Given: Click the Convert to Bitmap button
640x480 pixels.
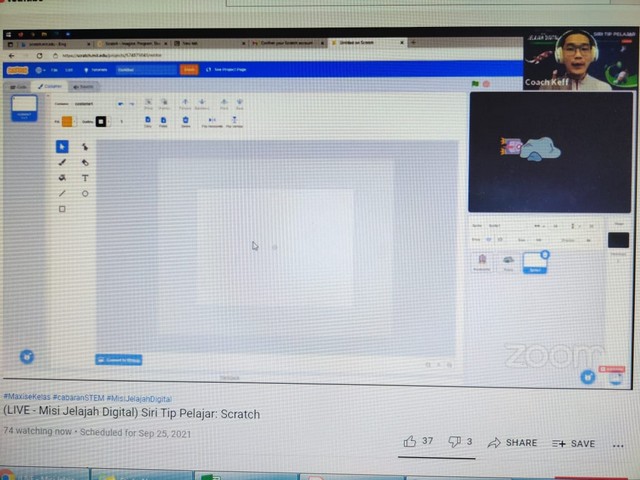Looking at the screenshot, I should click(x=119, y=359).
